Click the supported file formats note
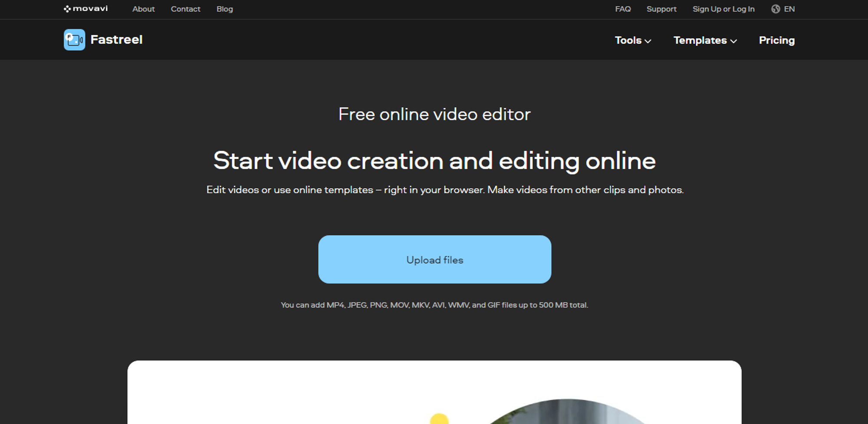This screenshot has width=868, height=424. coord(434,305)
